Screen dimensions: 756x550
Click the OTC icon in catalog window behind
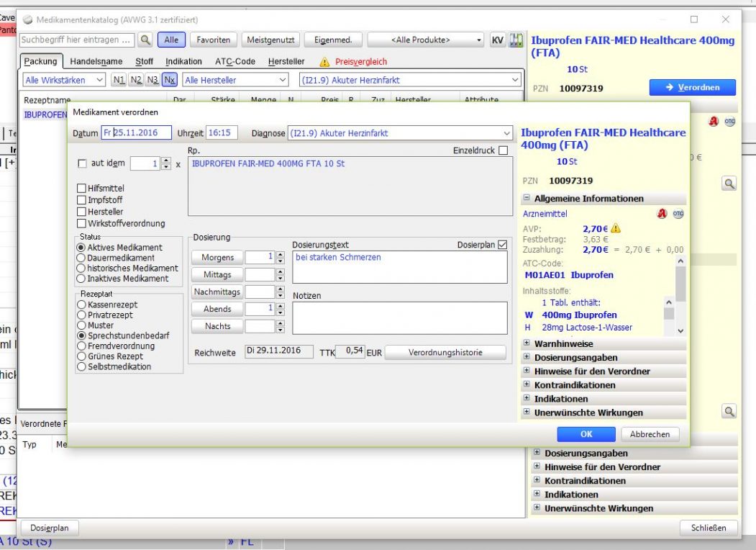coord(730,122)
